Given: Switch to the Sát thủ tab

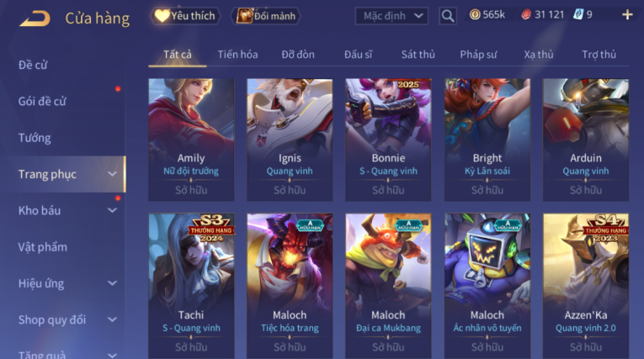Looking at the screenshot, I should click(418, 55).
